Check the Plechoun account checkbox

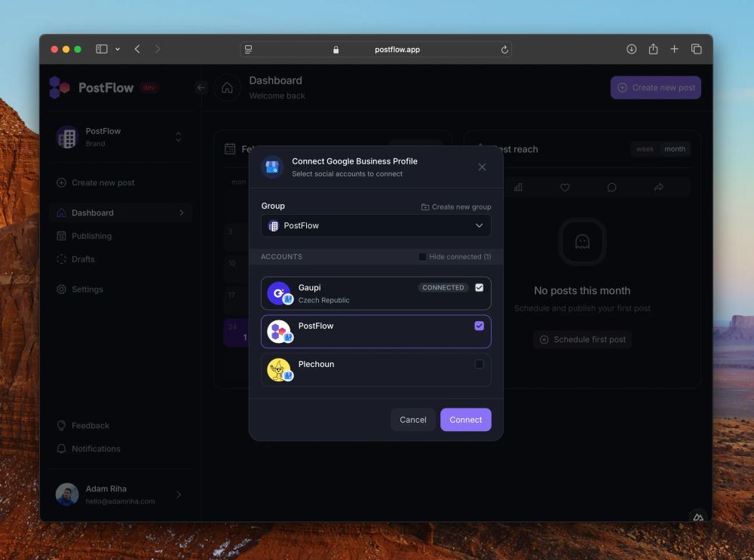tap(480, 364)
